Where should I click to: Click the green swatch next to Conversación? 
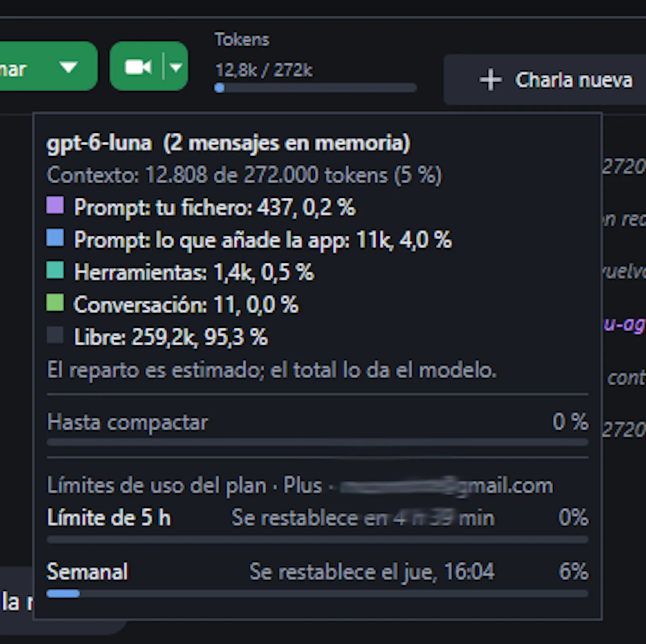(x=55, y=303)
